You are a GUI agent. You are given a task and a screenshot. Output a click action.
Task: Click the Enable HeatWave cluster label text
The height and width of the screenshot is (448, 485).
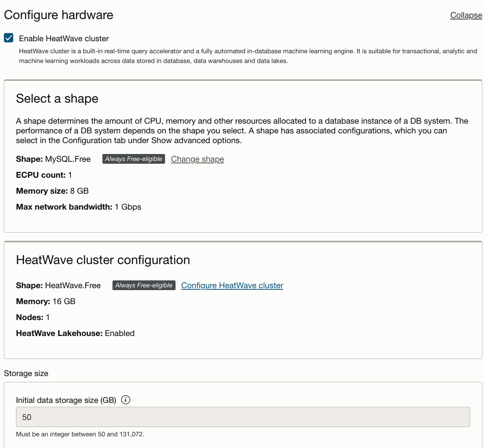[64, 38]
